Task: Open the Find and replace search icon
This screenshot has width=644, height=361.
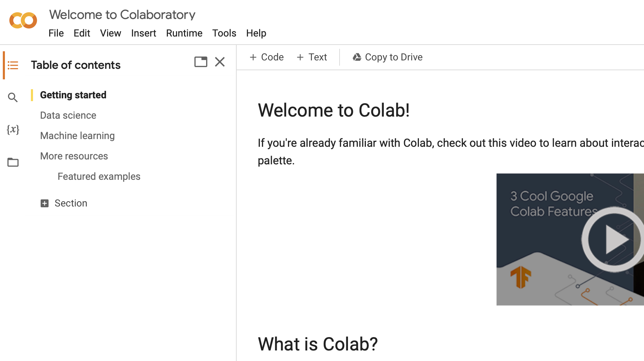Action: (13, 97)
